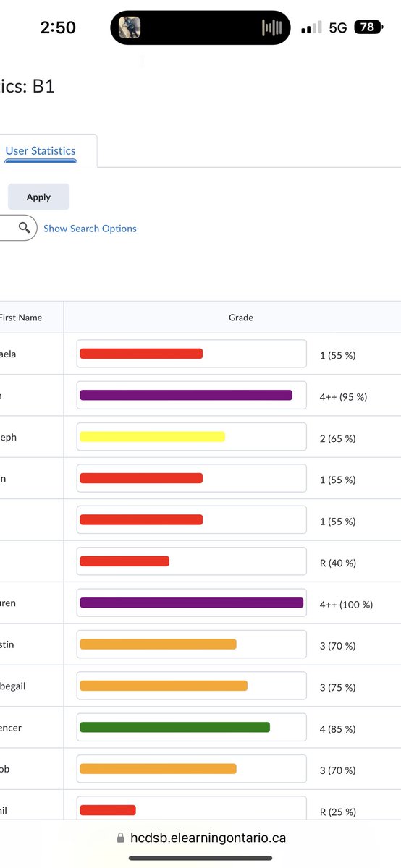Select the 4++ (95 %) grade text

[343, 397]
